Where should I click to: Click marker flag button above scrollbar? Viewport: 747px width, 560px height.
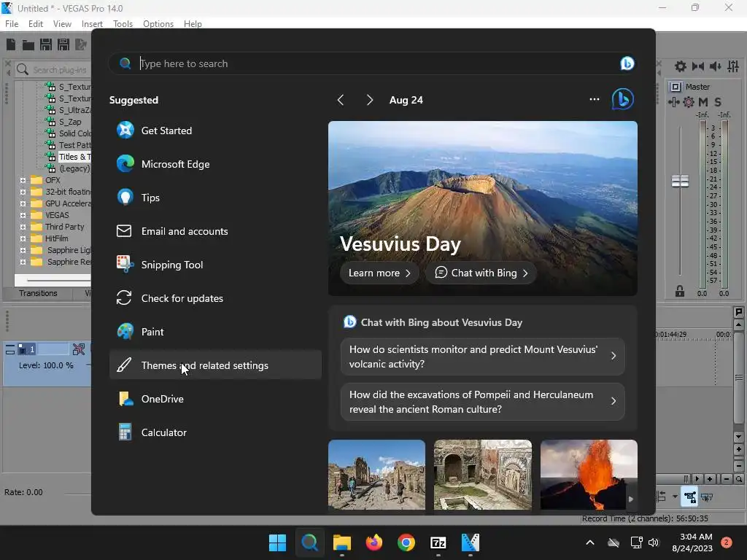tap(738, 312)
